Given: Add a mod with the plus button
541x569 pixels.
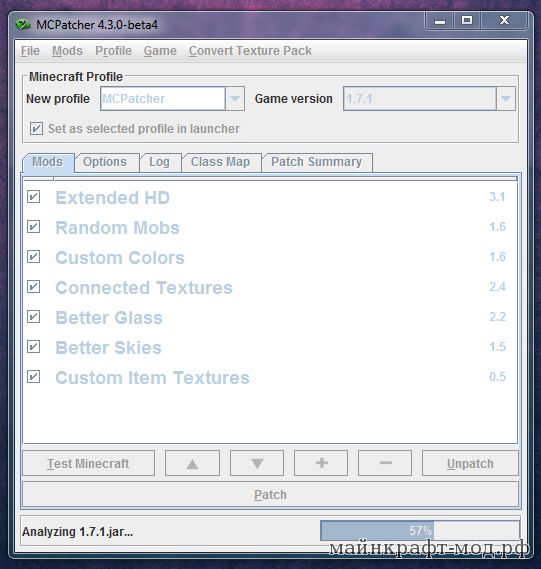Looking at the screenshot, I should [321, 463].
